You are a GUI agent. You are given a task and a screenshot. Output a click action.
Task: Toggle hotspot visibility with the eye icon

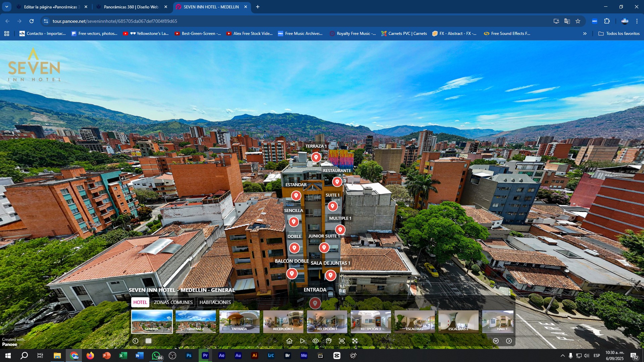coord(315,341)
